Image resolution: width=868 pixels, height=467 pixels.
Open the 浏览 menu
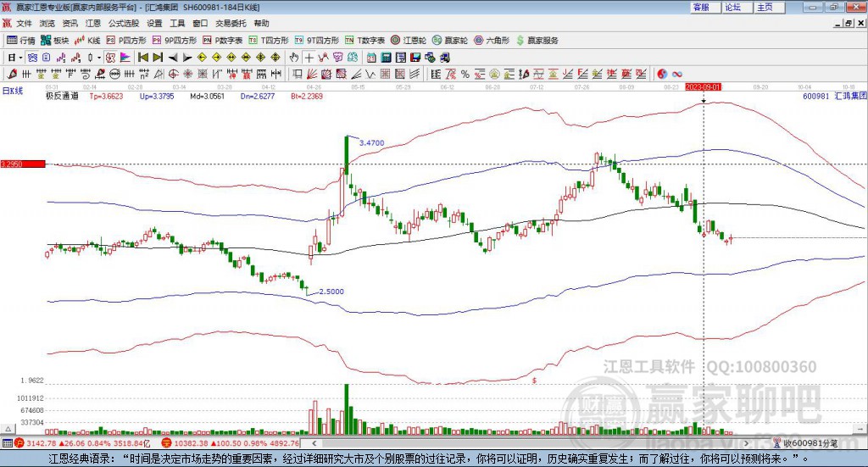[47, 23]
